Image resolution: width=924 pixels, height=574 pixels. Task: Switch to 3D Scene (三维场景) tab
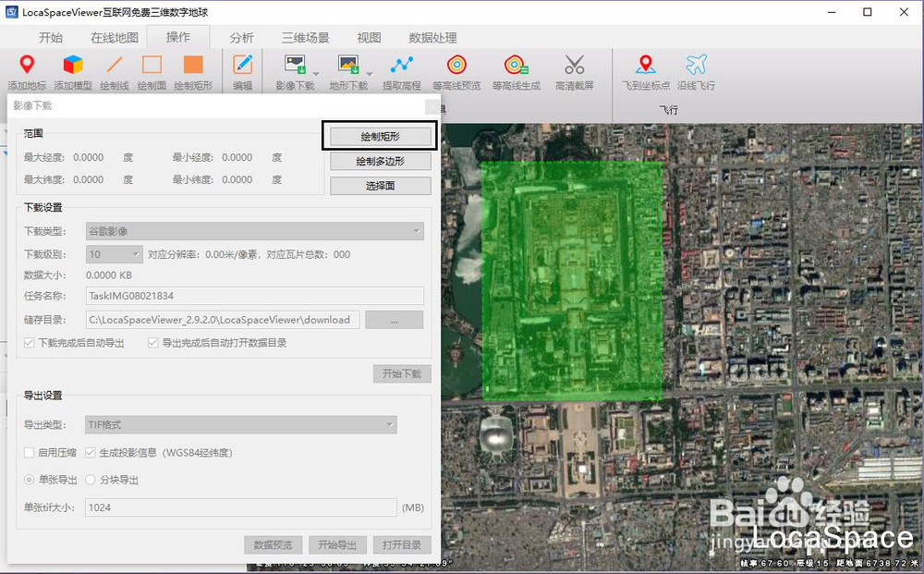(305, 38)
